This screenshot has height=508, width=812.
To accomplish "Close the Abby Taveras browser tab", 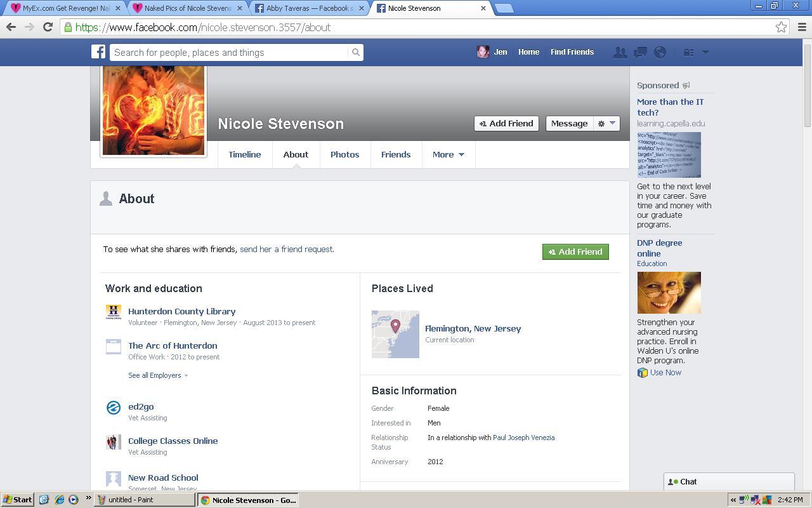I will pyautogui.click(x=361, y=8).
